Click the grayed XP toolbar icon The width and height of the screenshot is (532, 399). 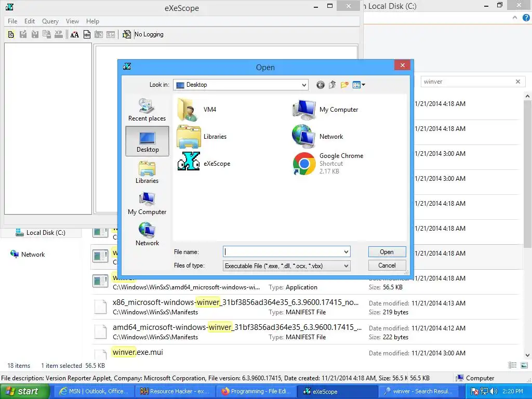(x=59, y=34)
